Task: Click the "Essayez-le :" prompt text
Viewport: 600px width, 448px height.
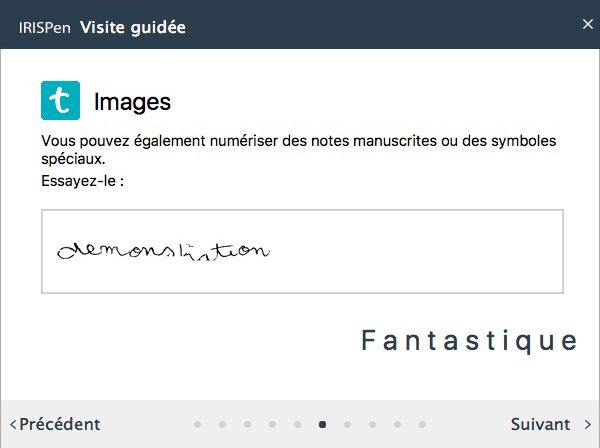Action: [x=89, y=182]
